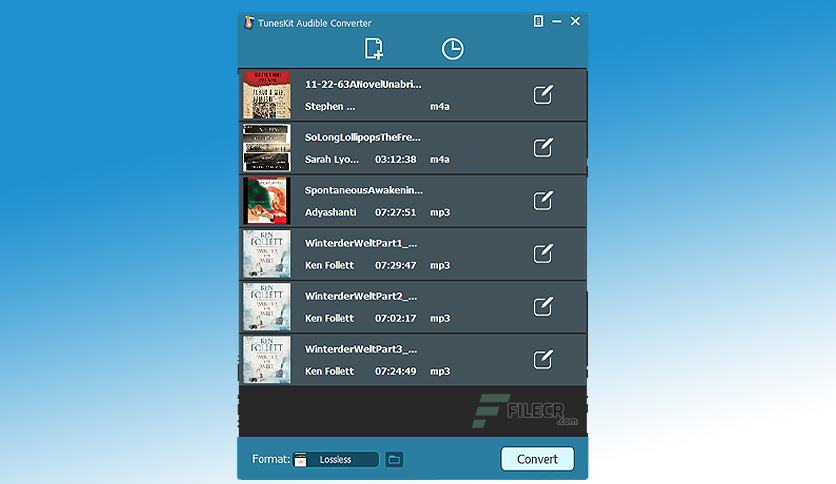Select 11-22-63 cover thumbnail
The image size is (836, 484).
[267, 95]
